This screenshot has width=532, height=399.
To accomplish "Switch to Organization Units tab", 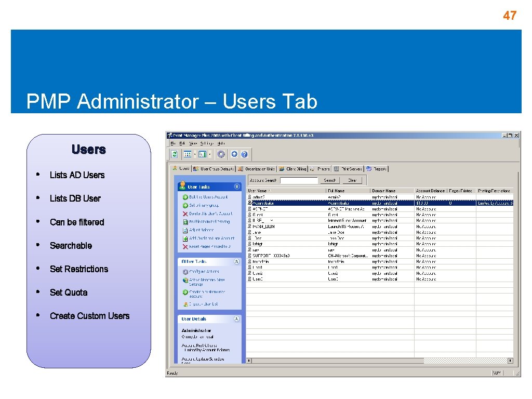I will (257, 169).
